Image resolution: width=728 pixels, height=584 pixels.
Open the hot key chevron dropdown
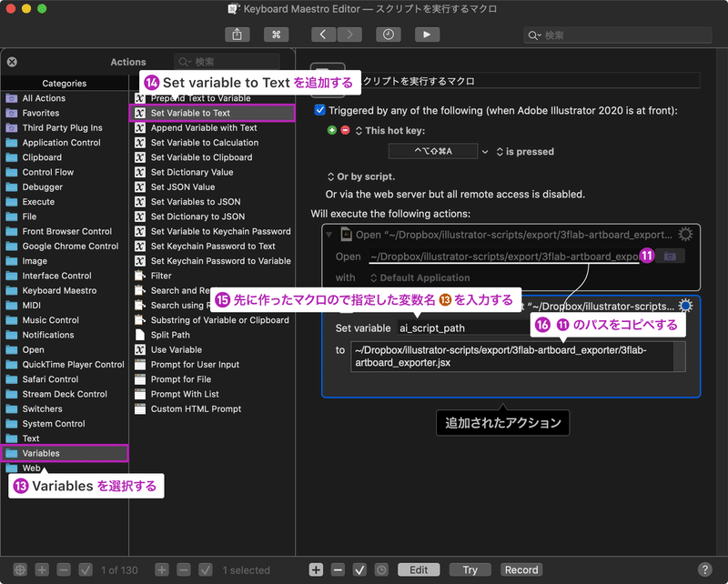pos(485,152)
